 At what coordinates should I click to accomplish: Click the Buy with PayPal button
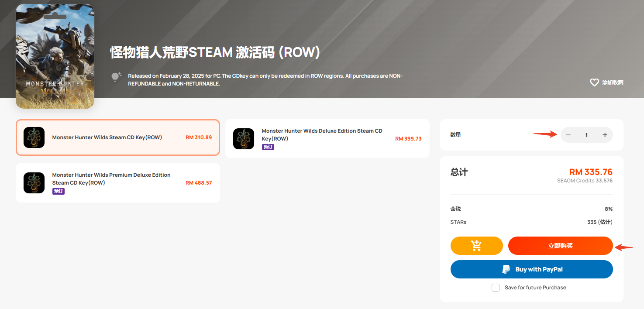pyautogui.click(x=532, y=269)
